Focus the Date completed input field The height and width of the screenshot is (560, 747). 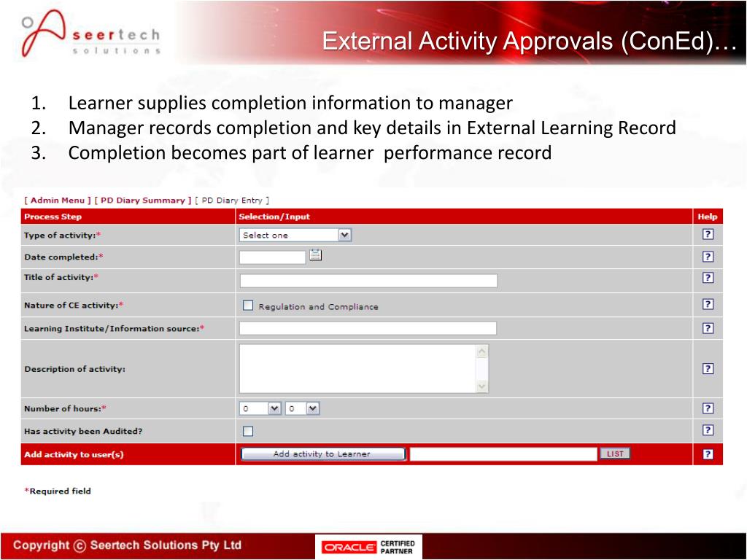point(273,257)
